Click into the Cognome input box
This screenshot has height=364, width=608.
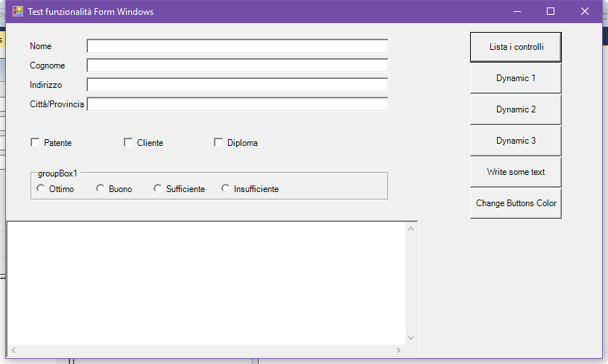pos(237,66)
